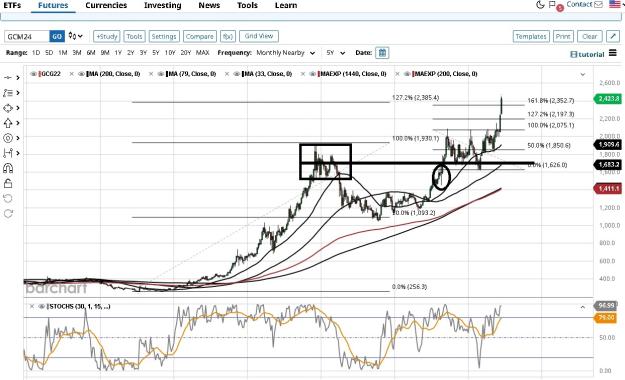The width and height of the screenshot is (625, 380).
Task: Switch to Grid View
Action: pos(259,36)
